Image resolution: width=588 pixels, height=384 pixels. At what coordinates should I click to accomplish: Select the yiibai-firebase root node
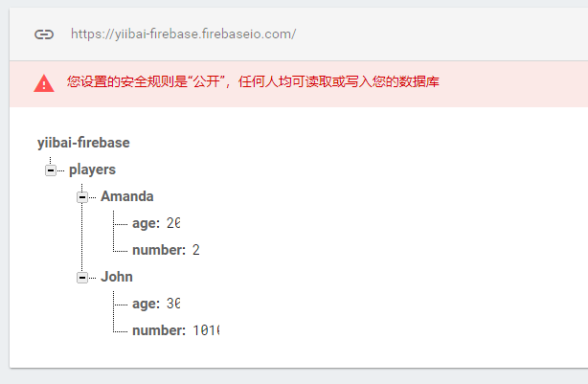point(83,143)
